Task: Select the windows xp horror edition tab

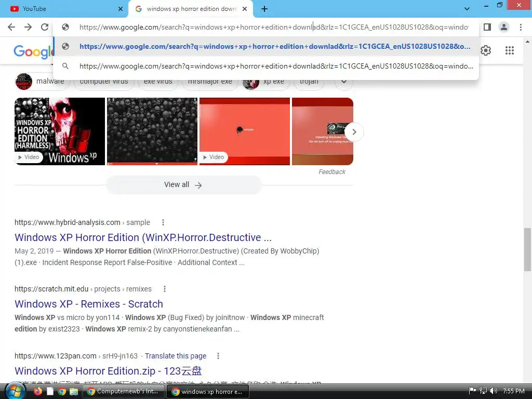Action: pyautogui.click(x=191, y=9)
